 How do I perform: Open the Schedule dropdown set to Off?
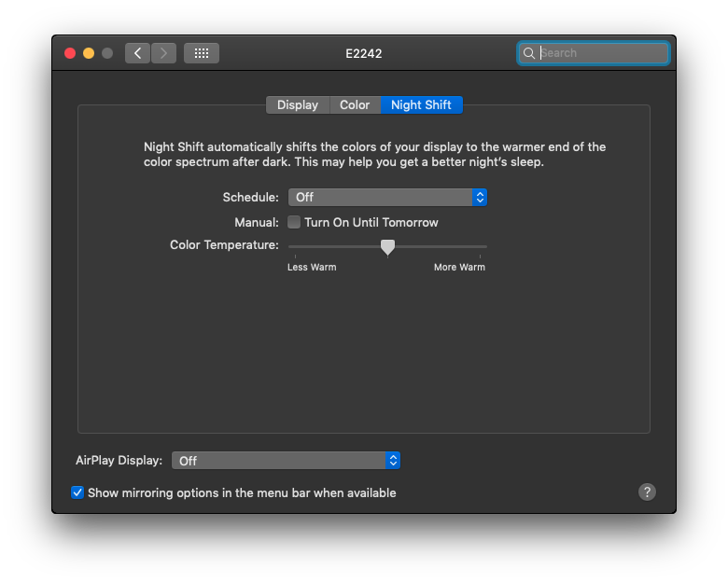point(387,197)
